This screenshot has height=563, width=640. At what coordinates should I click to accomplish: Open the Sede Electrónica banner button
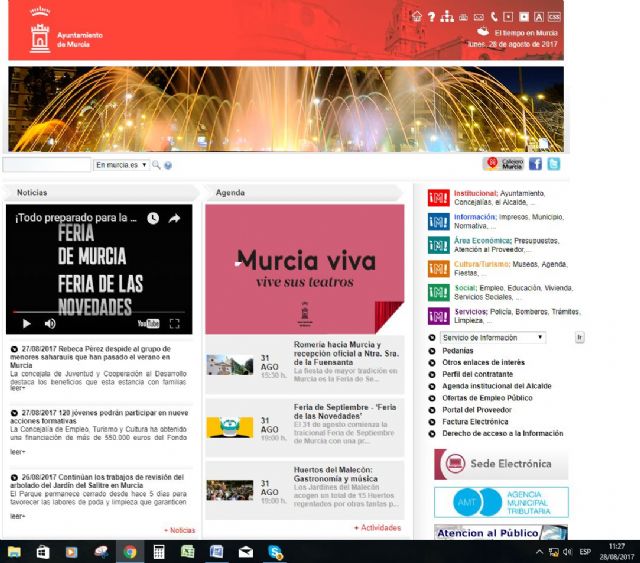[501, 464]
